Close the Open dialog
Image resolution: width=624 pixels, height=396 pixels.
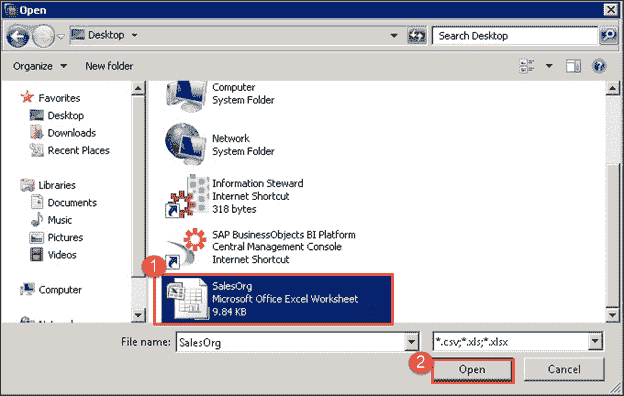[x=610, y=10]
